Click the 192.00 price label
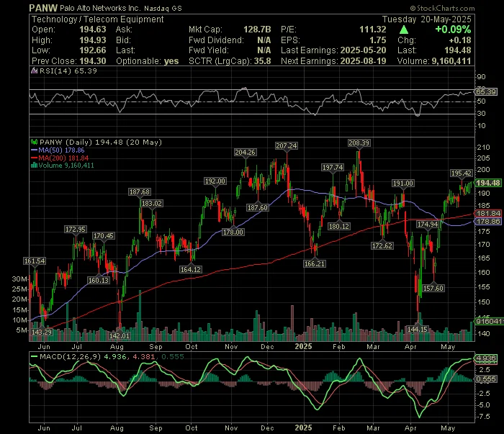 215,181
